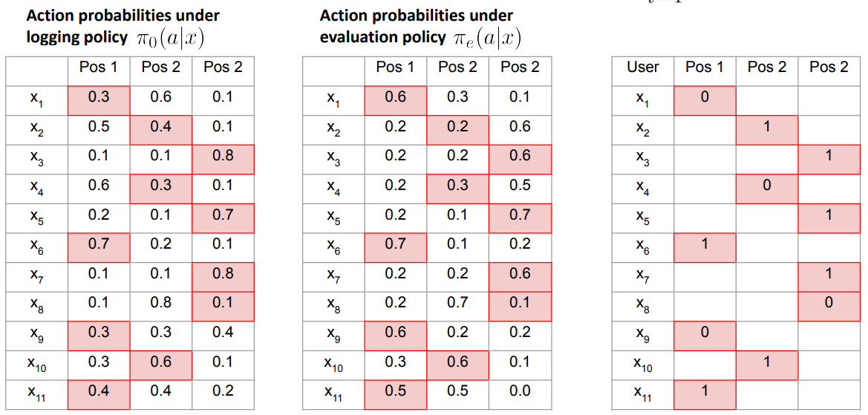Select highlighted 0.6 in evaluation policy row x1
Image resolution: width=868 pixels, height=415 pixels.
[395, 97]
